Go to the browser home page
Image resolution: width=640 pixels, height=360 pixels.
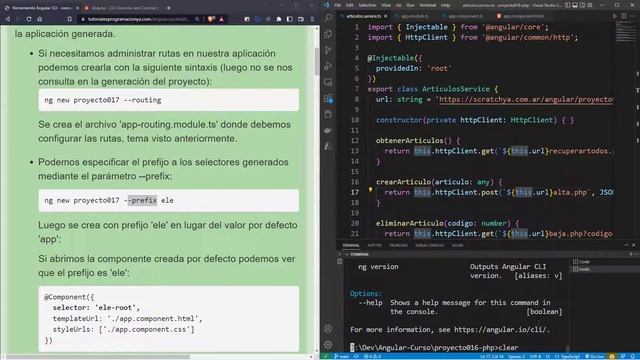coord(40,19)
